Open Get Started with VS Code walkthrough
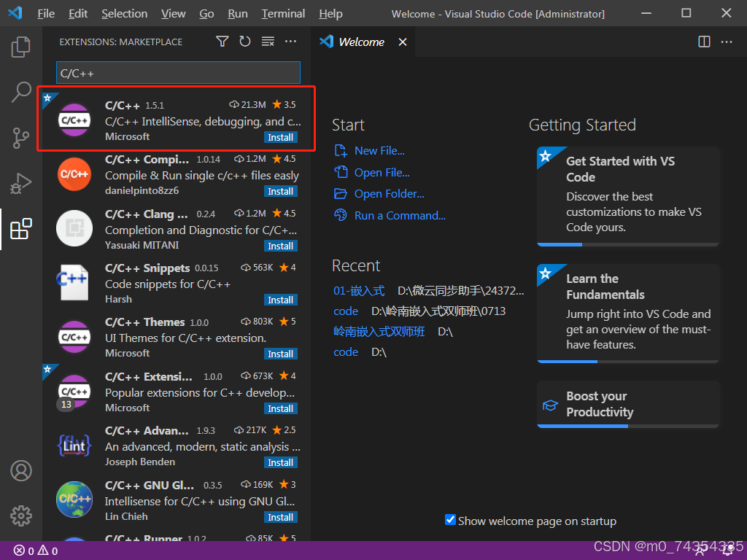The height and width of the screenshot is (560, 747). [x=628, y=196]
